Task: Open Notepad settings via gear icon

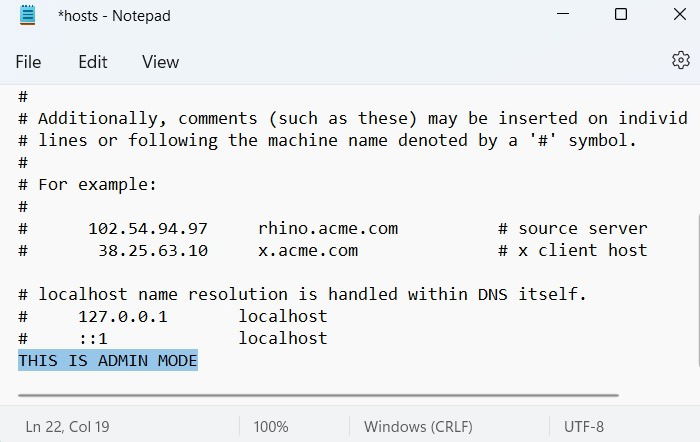Action: pos(680,60)
